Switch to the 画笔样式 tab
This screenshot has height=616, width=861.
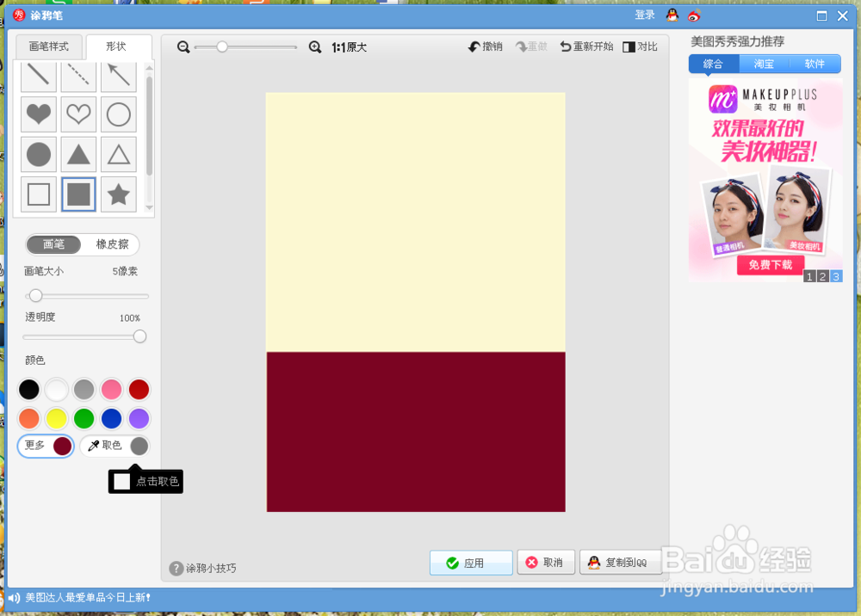48,46
